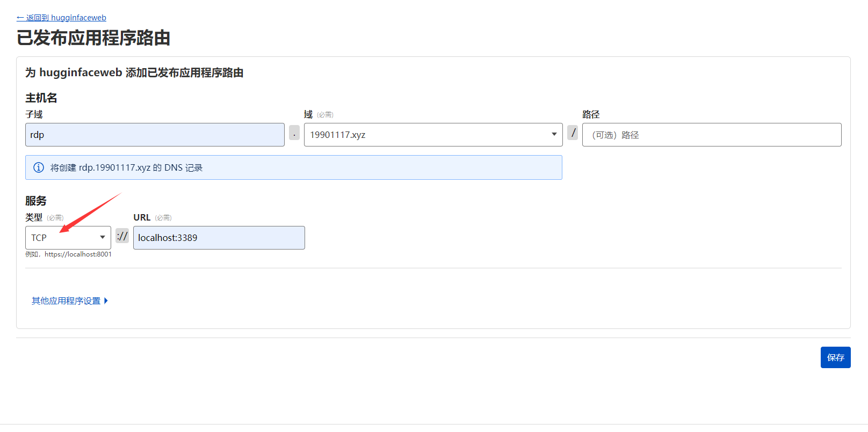
Task: Click the 子域 field label
Action: (x=34, y=114)
